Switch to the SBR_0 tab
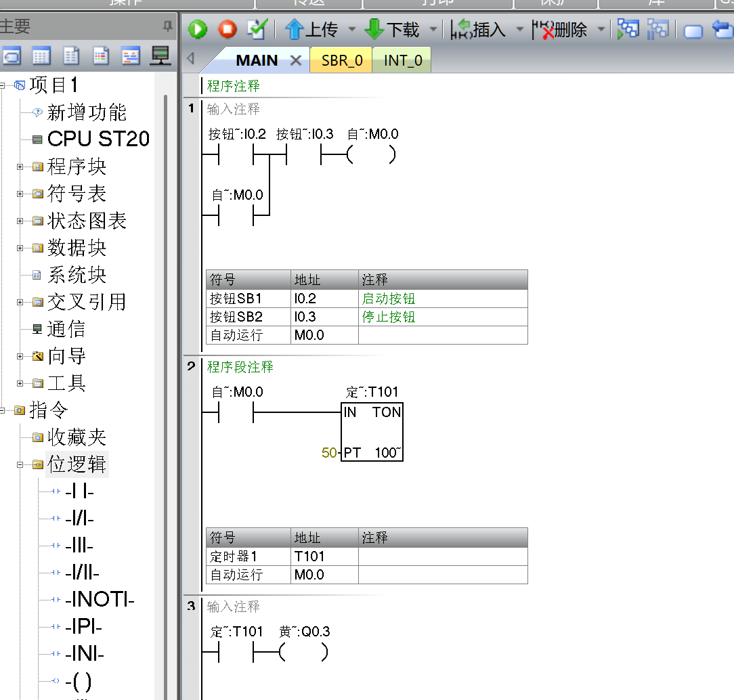734x700 pixels. (342, 60)
